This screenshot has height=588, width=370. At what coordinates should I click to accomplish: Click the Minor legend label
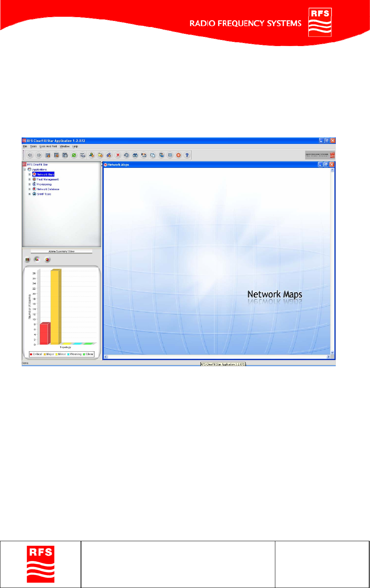click(x=62, y=354)
